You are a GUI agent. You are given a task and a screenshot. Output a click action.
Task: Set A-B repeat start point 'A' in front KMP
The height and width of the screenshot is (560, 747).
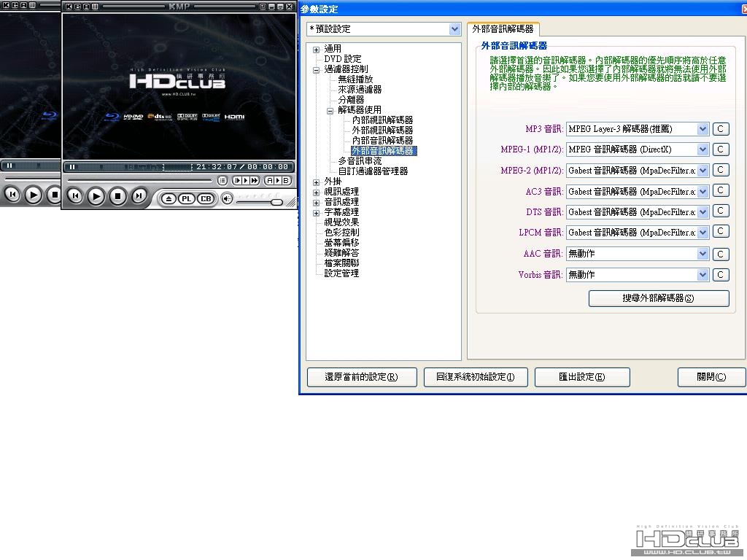(x=270, y=181)
